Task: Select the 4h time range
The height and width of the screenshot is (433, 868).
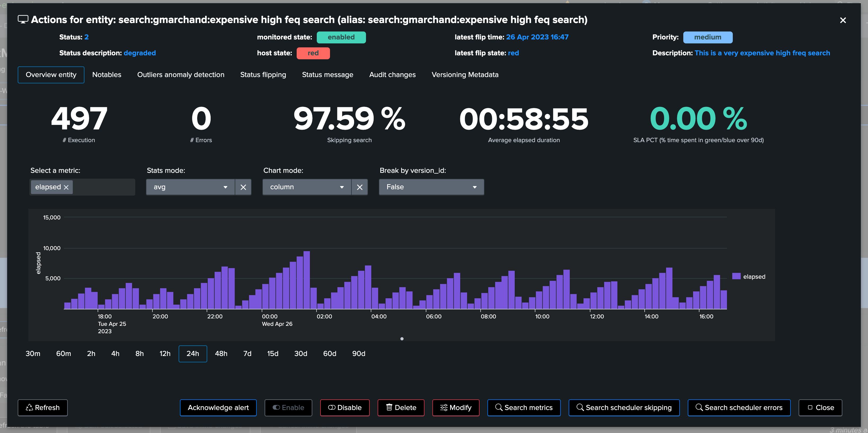Action: pos(115,354)
